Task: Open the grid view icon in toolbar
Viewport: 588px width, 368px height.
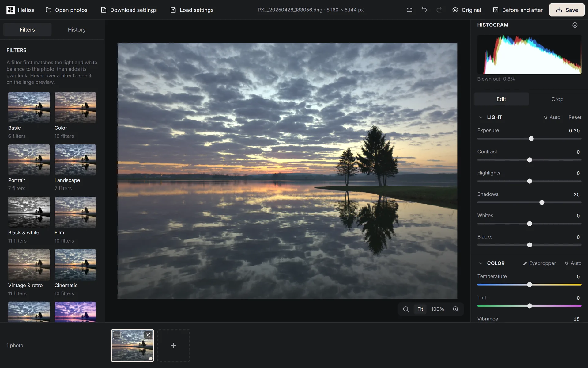Action: pos(409,10)
